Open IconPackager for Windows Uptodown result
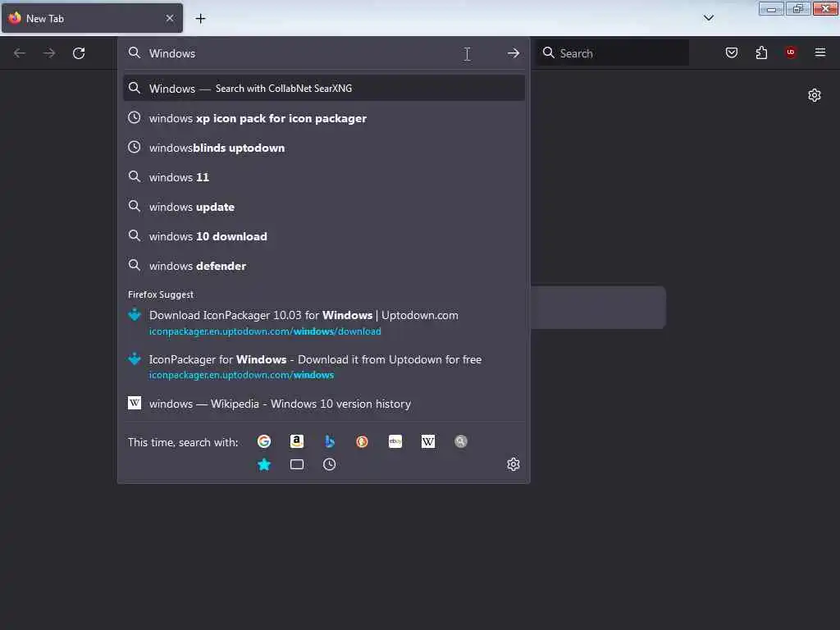The width and height of the screenshot is (840, 630). tap(323, 367)
